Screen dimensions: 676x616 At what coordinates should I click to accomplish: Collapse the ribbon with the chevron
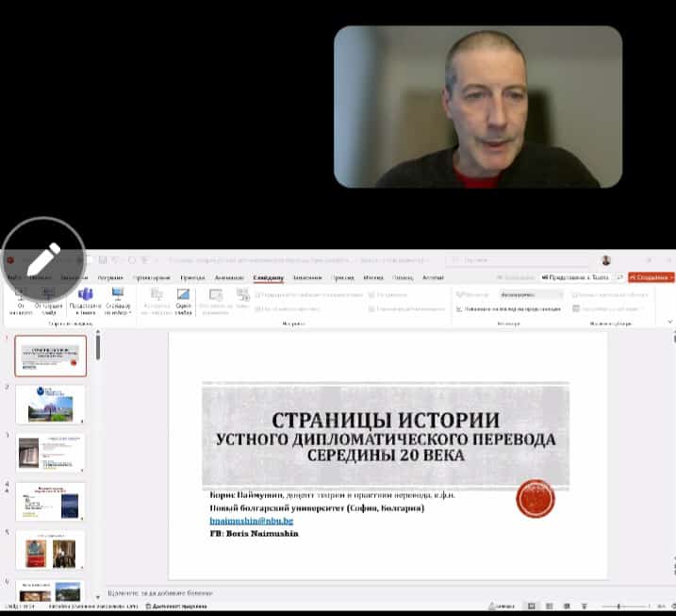669,322
